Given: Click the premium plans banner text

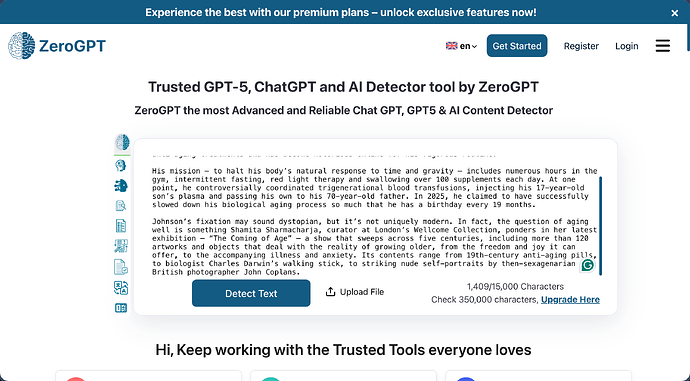Looking at the screenshot, I should [341, 12].
